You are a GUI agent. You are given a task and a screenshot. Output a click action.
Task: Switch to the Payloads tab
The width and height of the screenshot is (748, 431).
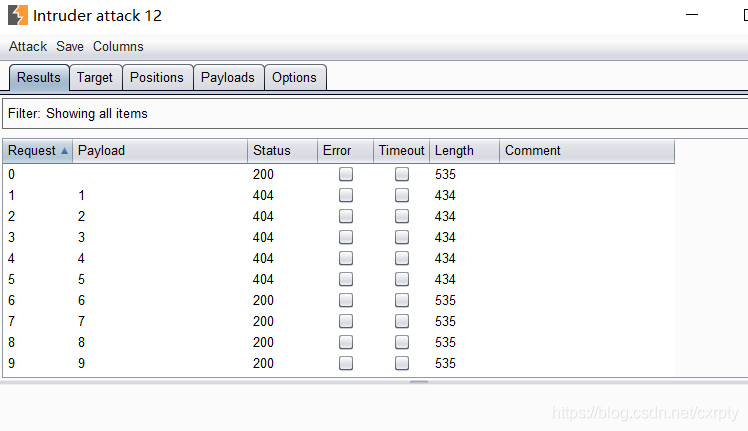pyautogui.click(x=228, y=77)
